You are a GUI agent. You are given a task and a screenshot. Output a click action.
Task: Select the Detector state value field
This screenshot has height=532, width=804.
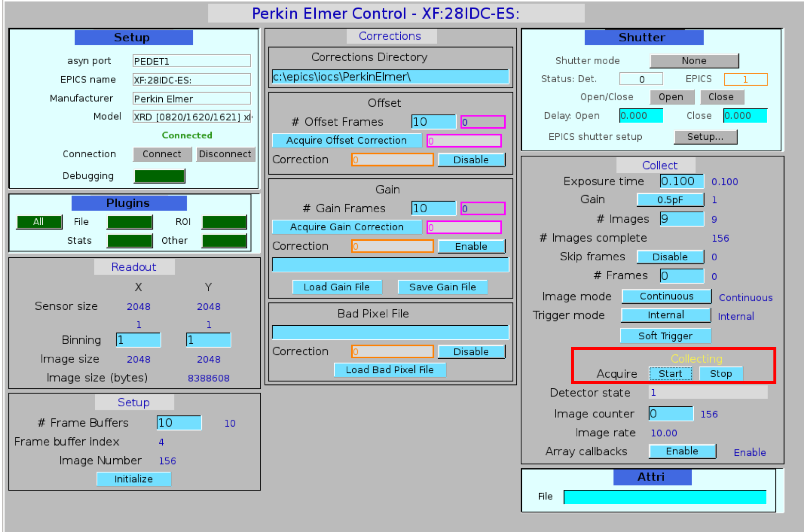point(708,392)
